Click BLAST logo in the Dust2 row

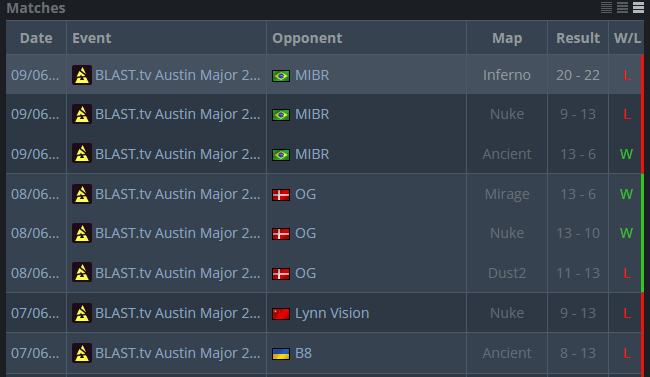pos(82,273)
